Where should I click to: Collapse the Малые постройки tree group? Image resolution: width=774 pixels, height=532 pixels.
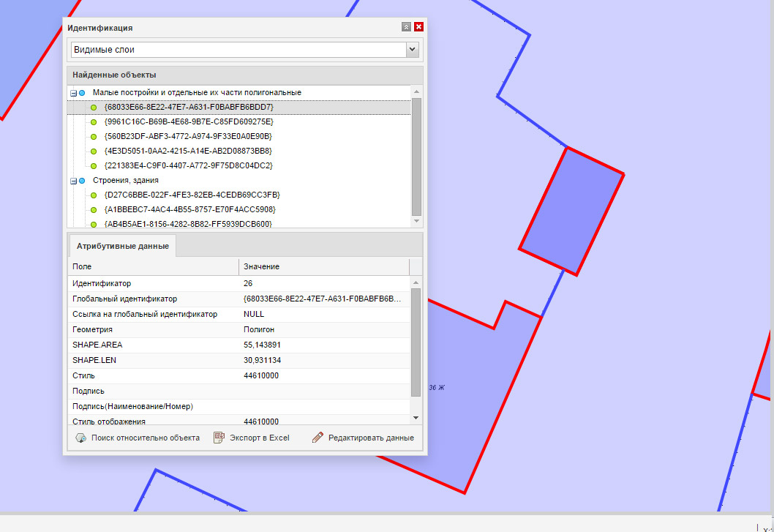[73, 93]
